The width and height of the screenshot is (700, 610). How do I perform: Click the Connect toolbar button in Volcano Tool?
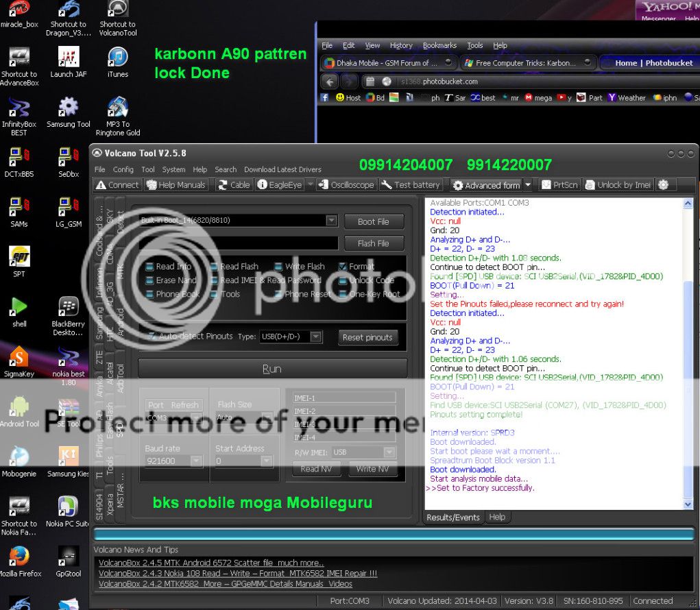coord(118,185)
